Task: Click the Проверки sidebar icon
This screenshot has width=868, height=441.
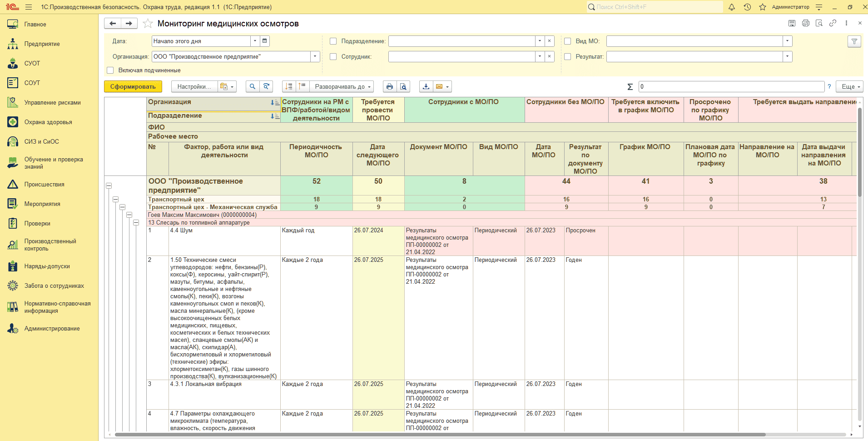Action: [x=13, y=223]
